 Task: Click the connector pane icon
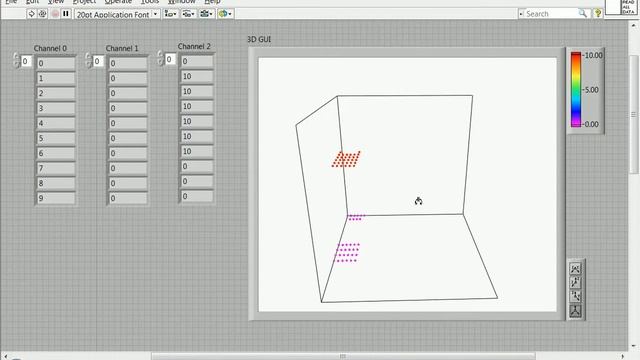coord(612,7)
